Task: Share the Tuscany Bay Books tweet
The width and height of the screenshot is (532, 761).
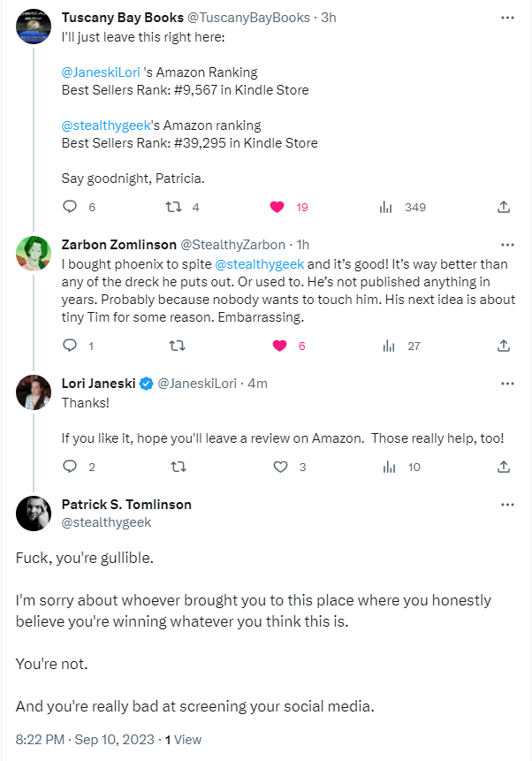Action: (504, 207)
